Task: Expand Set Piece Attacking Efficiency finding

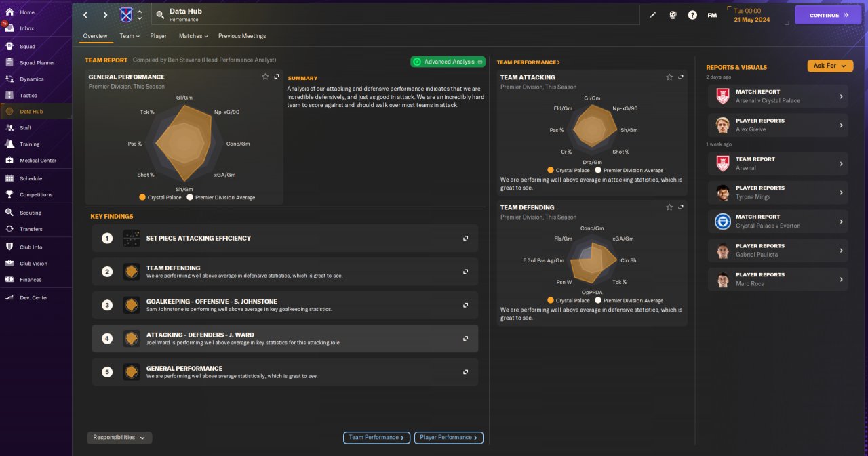Action: point(465,239)
